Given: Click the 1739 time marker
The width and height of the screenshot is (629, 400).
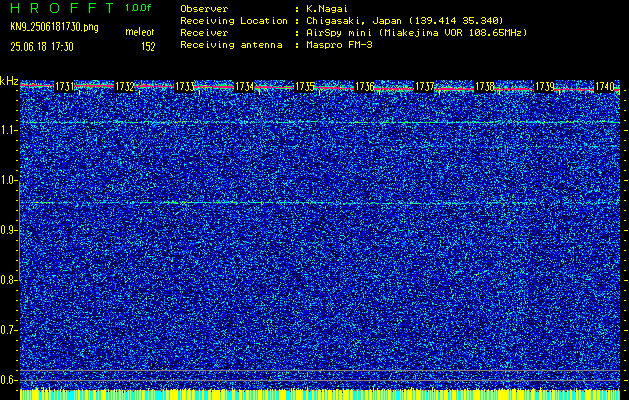Looking at the screenshot, I should click(544, 87).
